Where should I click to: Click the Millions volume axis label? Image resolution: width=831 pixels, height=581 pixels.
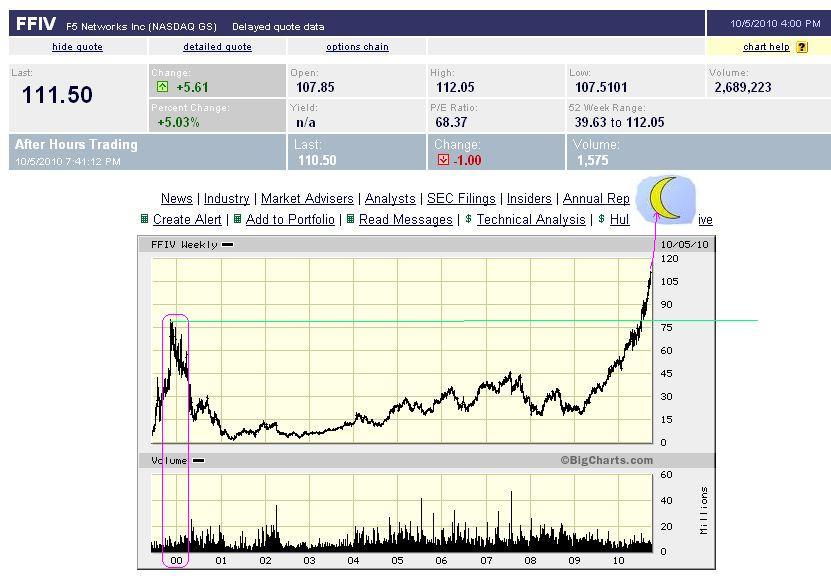click(x=703, y=510)
